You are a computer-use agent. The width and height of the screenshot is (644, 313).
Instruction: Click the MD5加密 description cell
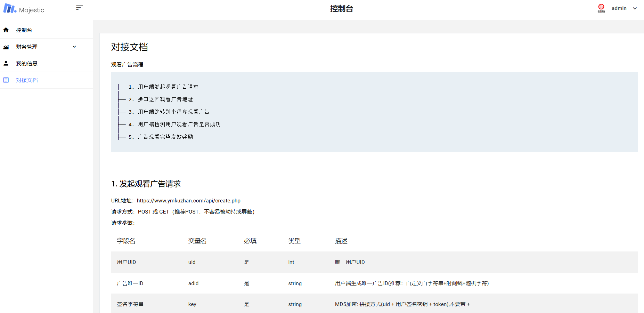[x=402, y=304]
